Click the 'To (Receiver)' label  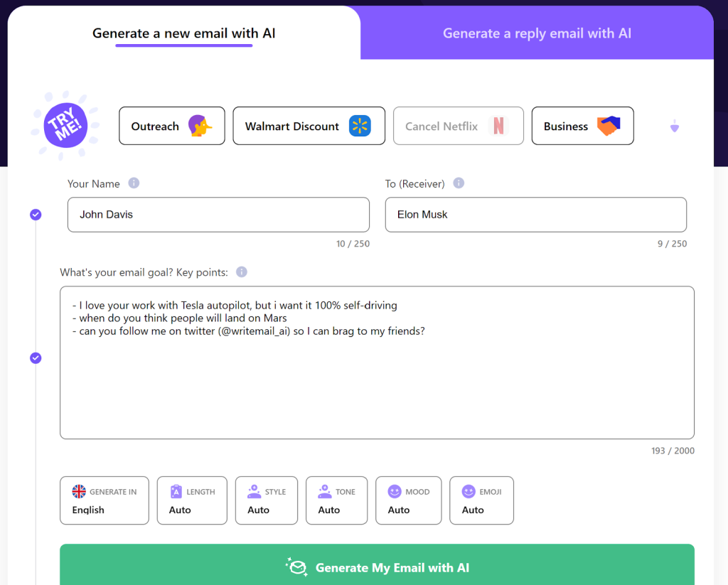[414, 184]
